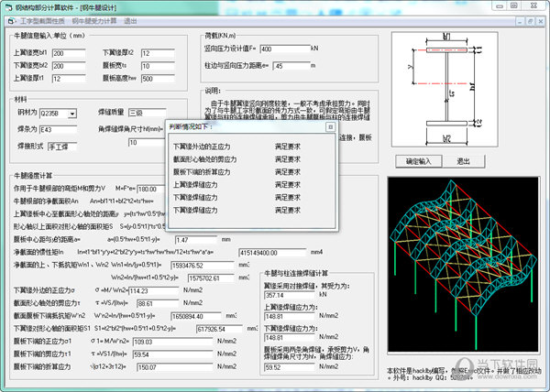Screen dimensions: 550x392
Task: Edit the 下翼缘厚t2 field
Action: click(158, 53)
